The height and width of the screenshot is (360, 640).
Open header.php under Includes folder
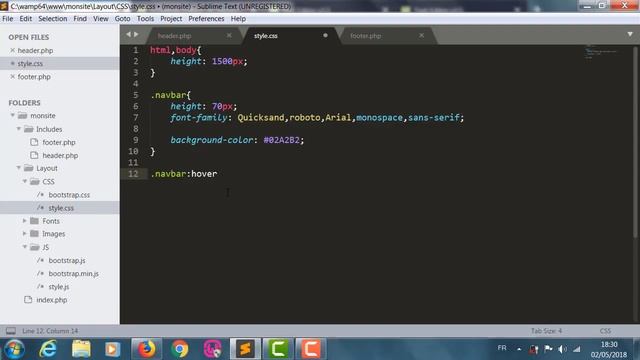click(60, 156)
